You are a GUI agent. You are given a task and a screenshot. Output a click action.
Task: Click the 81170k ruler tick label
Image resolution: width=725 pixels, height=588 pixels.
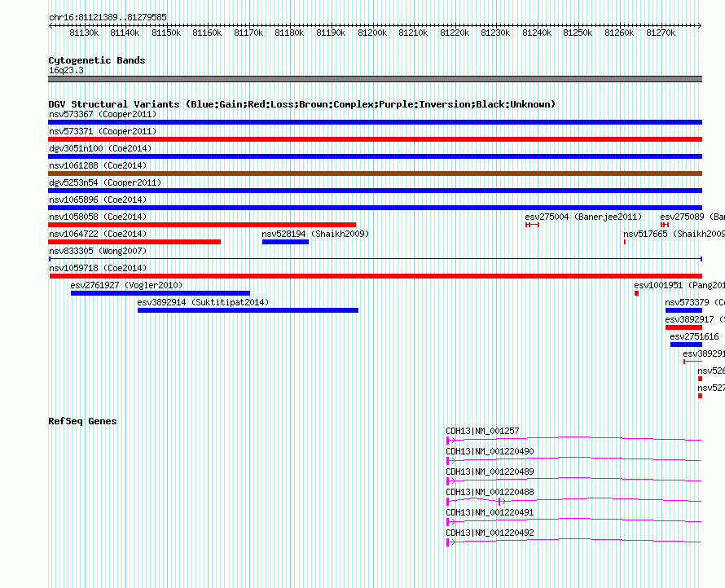pyautogui.click(x=248, y=33)
